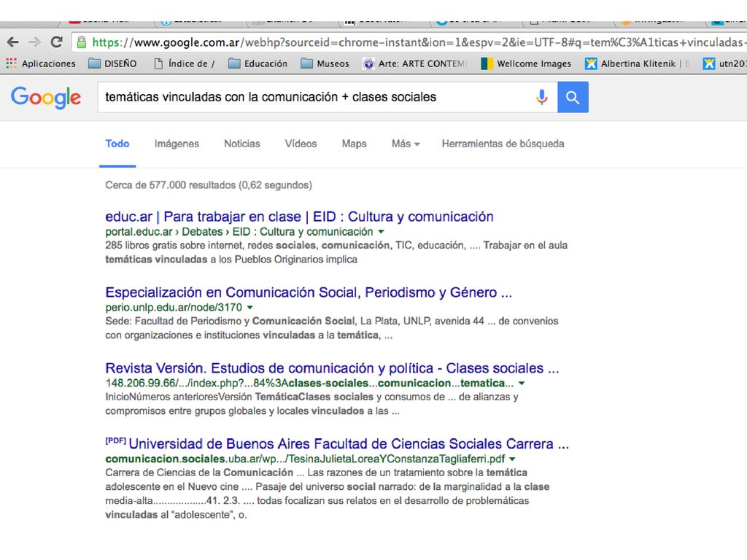747x560 pixels.
Task: Click the green padlock security icon
Action: (x=82, y=42)
